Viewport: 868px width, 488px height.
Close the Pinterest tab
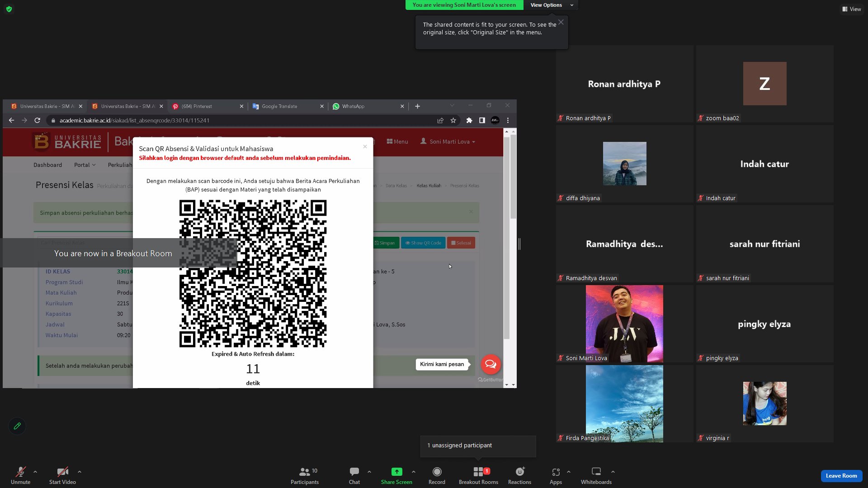point(241,106)
